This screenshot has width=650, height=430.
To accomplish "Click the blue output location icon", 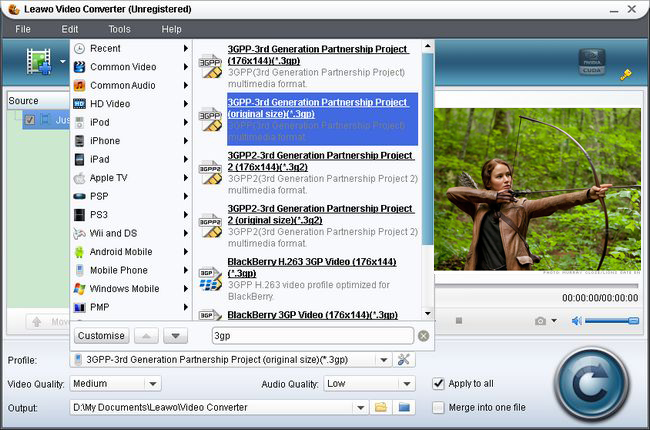I will point(404,407).
